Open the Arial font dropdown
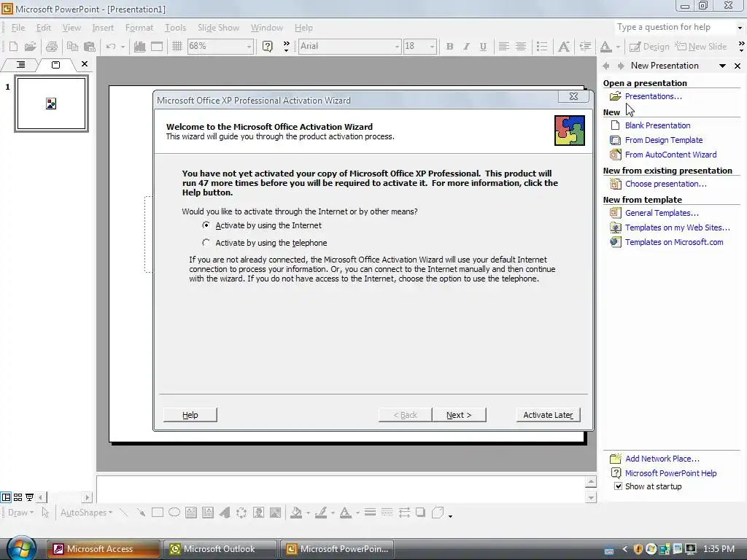The image size is (747, 560). (397, 47)
